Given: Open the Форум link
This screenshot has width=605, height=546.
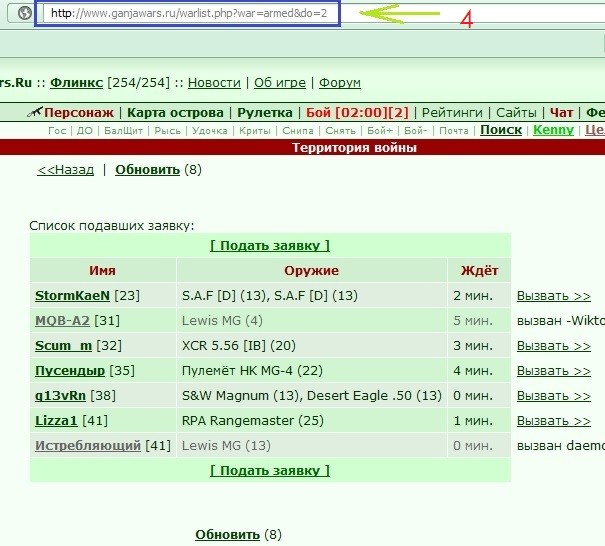Looking at the screenshot, I should pos(340,83).
